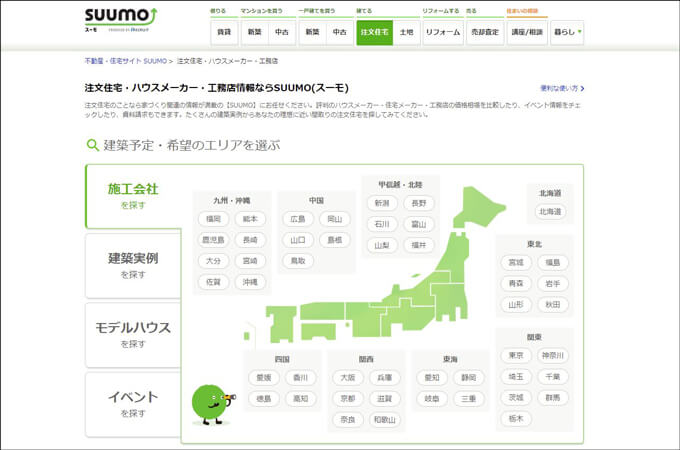Open the 便利な使い方 link

click(x=562, y=88)
